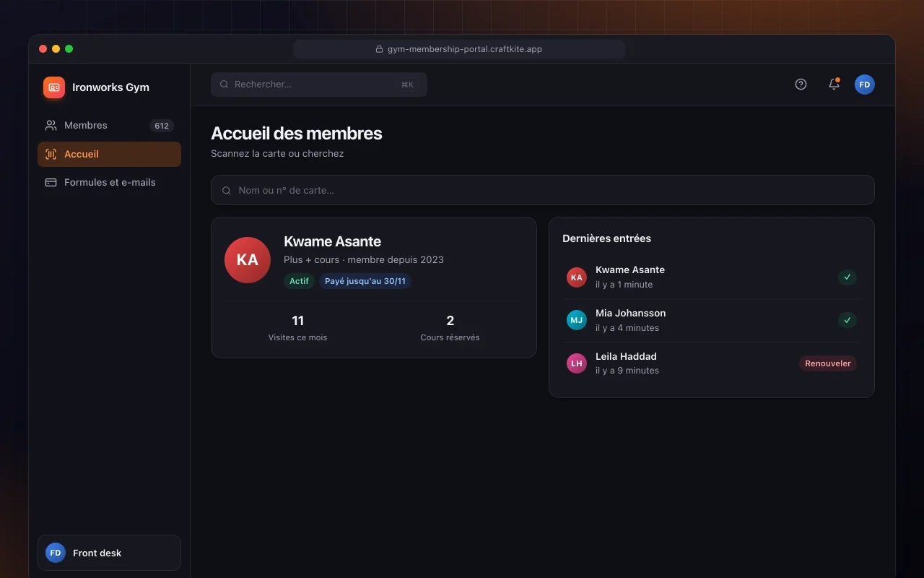
Task: Open the Membres menu item
Action: coord(109,125)
